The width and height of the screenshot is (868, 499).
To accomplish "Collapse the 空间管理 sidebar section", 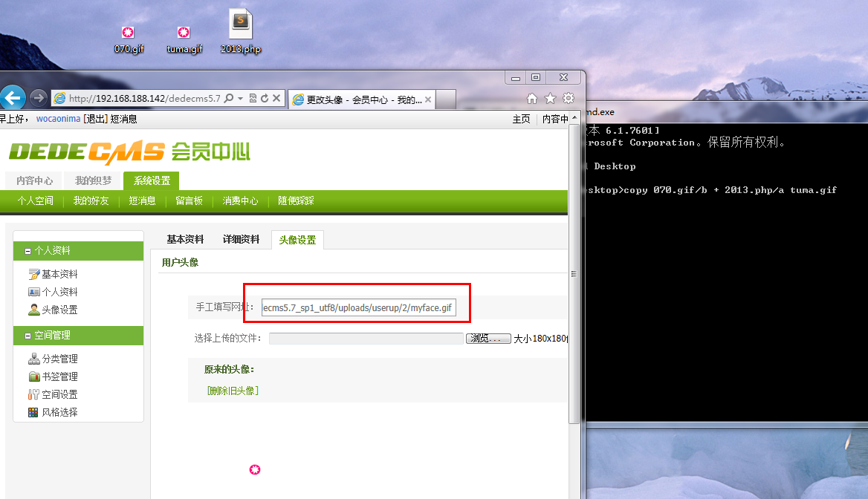I will 27,336.
